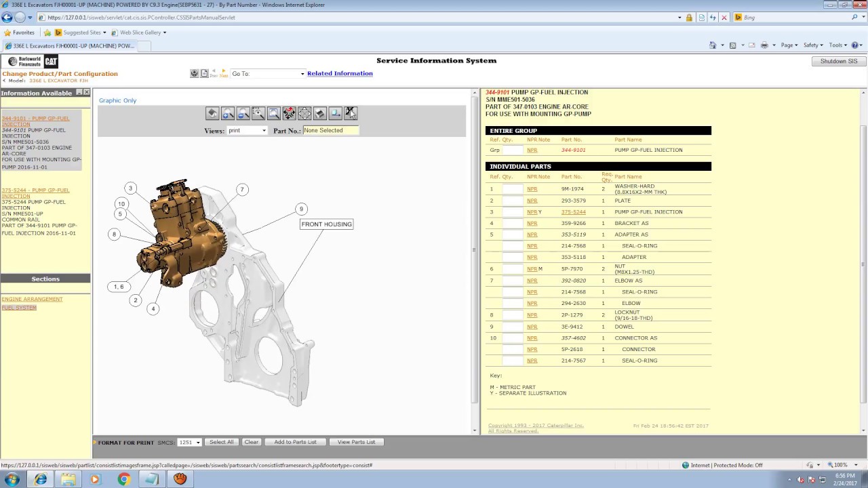Open Change Product/Part Configuration link
This screenshot has height=488, width=868.
(x=60, y=74)
